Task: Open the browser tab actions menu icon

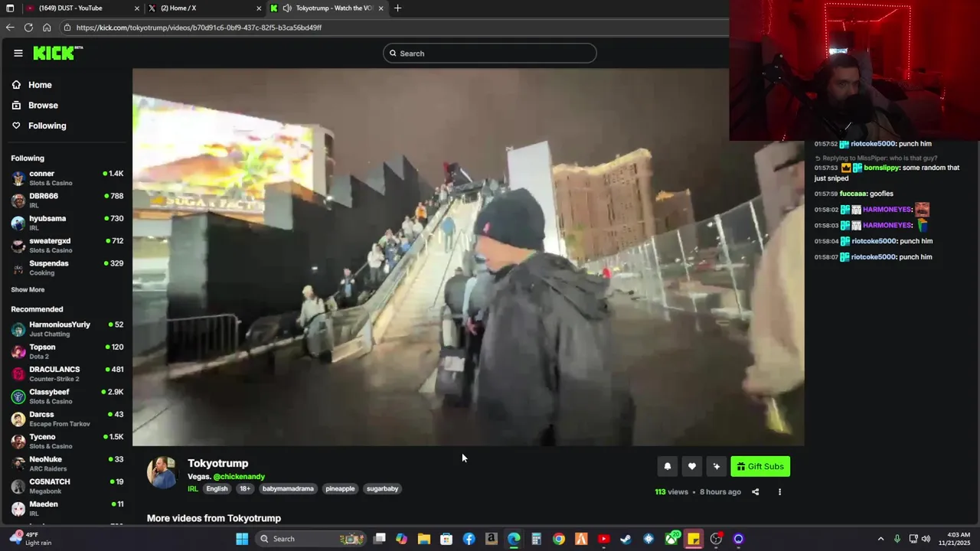Action: (11, 8)
